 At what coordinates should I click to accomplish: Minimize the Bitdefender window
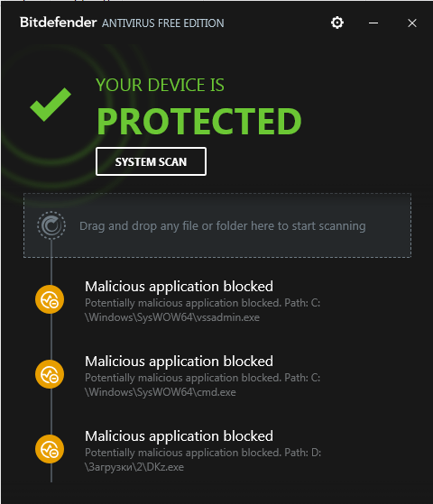tap(373, 23)
